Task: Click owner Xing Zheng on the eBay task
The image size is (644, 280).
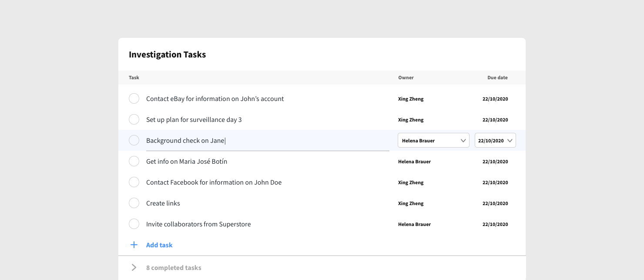Action: point(411,99)
